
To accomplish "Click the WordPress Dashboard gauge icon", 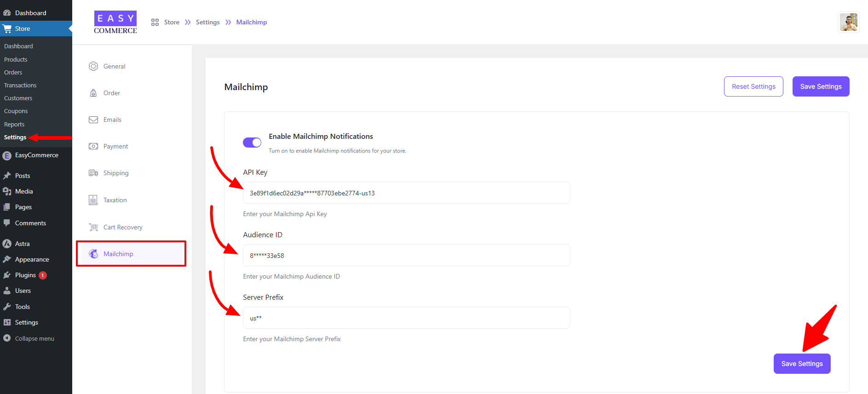I will 7,13.
